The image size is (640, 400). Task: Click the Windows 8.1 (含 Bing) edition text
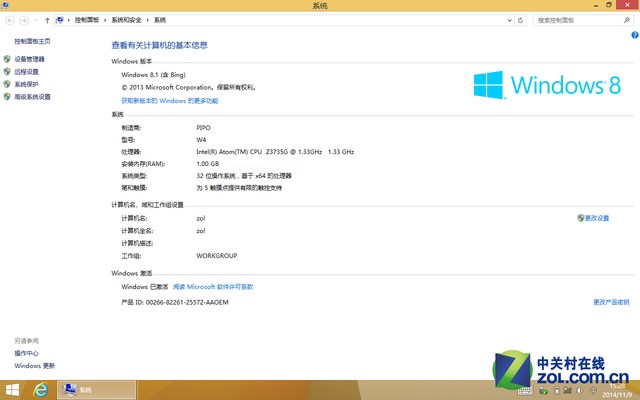153,75
